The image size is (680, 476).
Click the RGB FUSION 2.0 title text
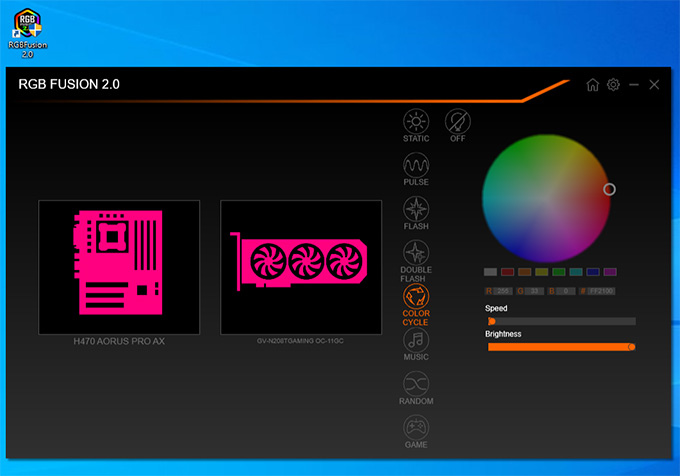tap(69, 84)
